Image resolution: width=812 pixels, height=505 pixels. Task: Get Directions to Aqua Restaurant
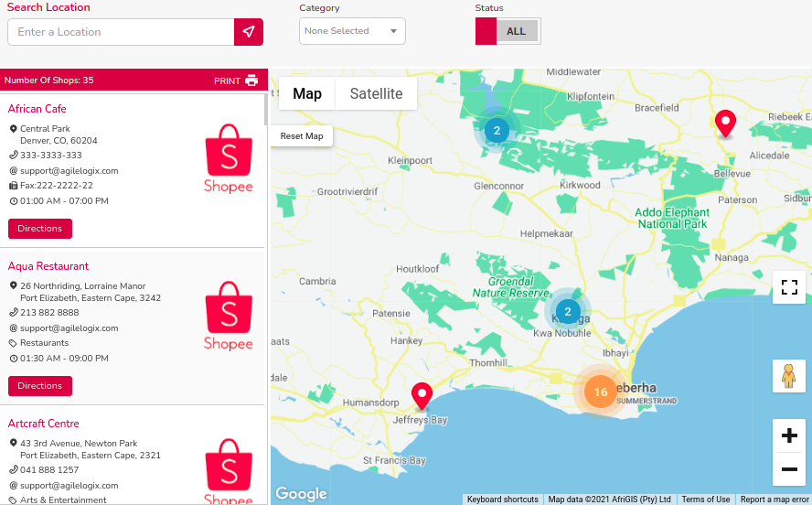(40, 386)
